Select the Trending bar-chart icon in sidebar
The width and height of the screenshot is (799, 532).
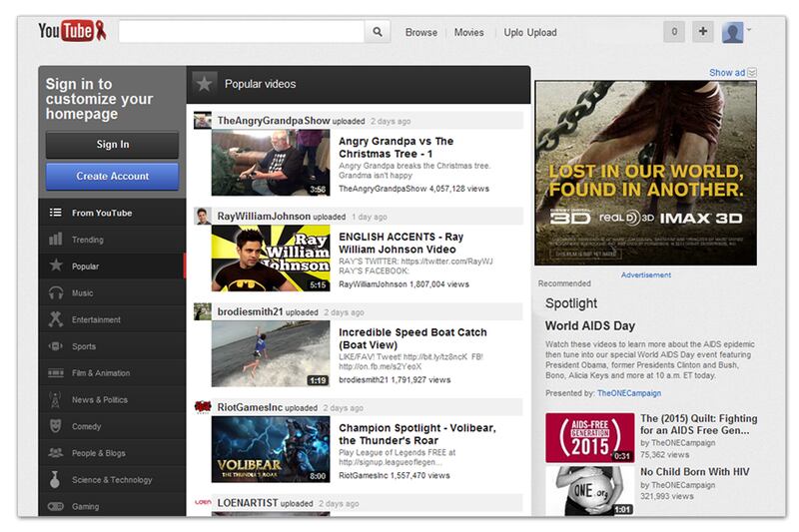tap(56, 240)
